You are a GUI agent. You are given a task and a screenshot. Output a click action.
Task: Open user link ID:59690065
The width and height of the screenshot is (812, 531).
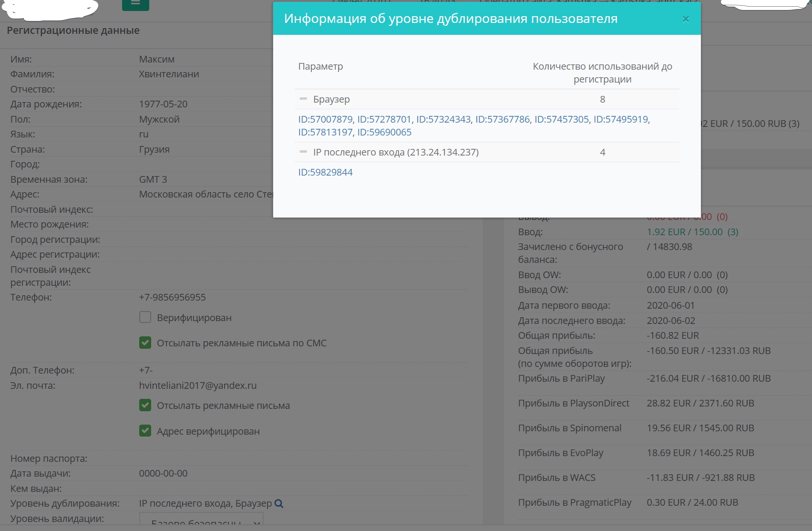tap(384, 132)
